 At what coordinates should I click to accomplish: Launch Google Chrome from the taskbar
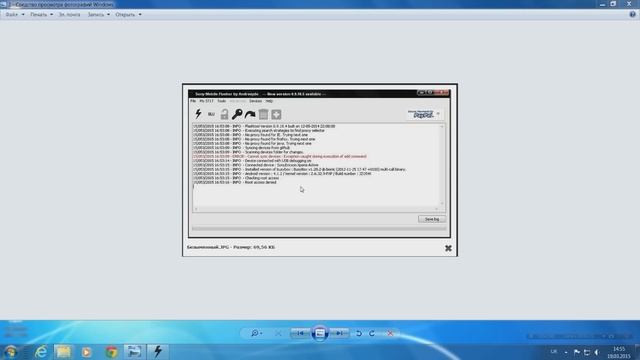(111, 351)
